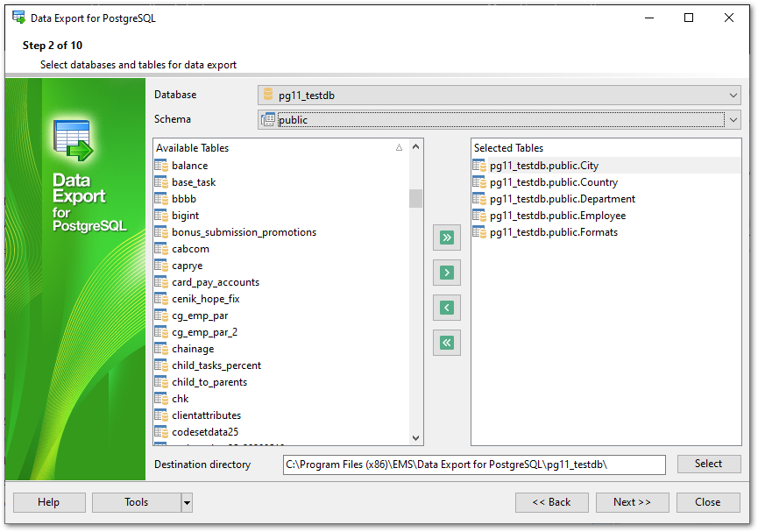Screen dimensions: 758x532
Task: Select codesetdata25 table
Action: click(x=205, y=432)
